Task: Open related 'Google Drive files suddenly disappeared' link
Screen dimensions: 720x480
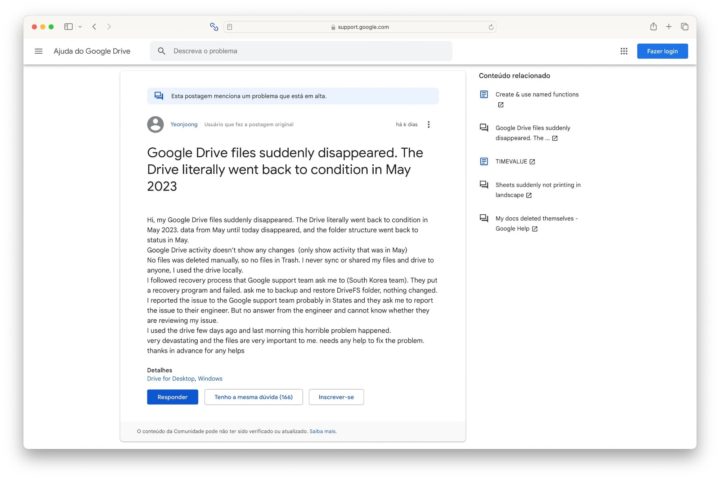Action: coord(533,133)
